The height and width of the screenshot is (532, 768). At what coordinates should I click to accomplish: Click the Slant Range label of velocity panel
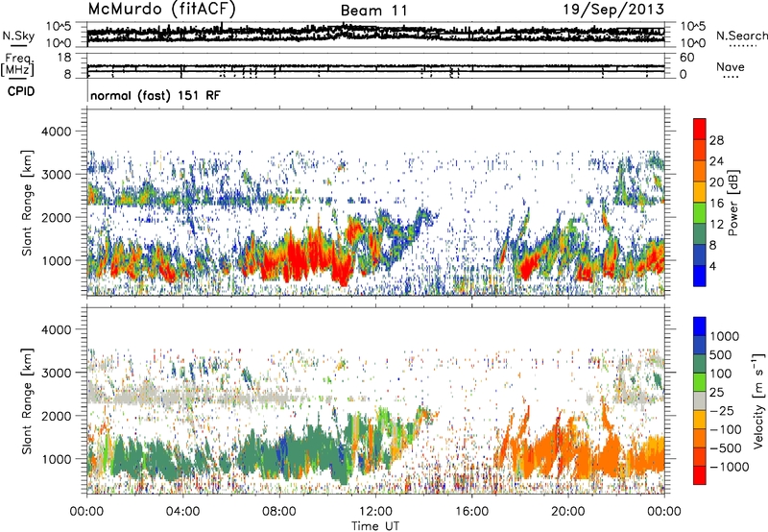tap(28, 400)
